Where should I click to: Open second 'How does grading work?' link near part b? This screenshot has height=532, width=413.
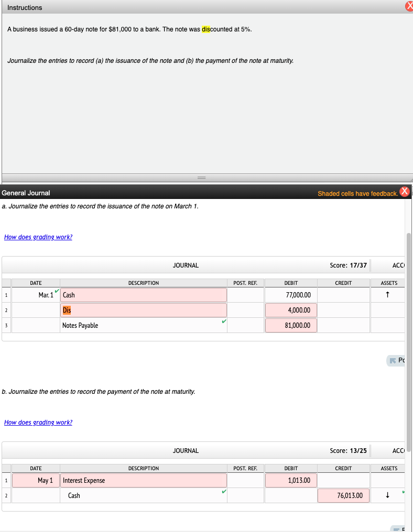[38, 422]
